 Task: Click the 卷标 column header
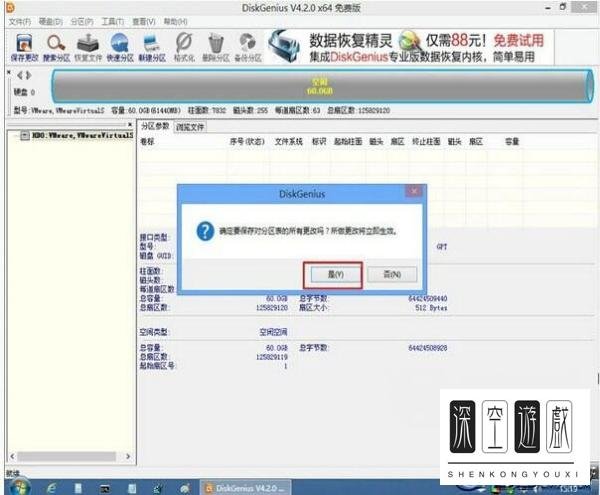(148, 142)
